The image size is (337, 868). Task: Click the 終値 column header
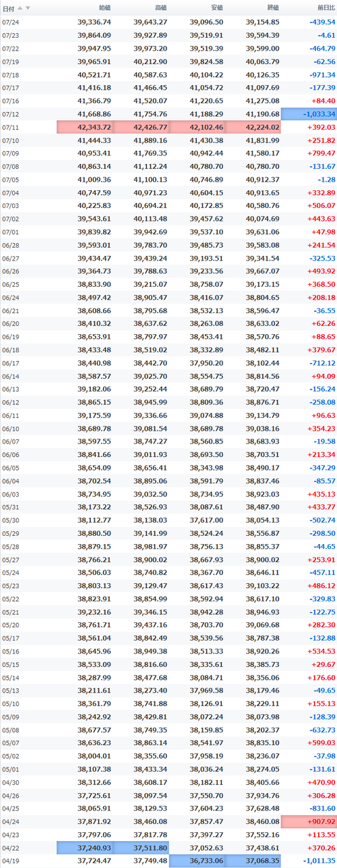point(272,8)
